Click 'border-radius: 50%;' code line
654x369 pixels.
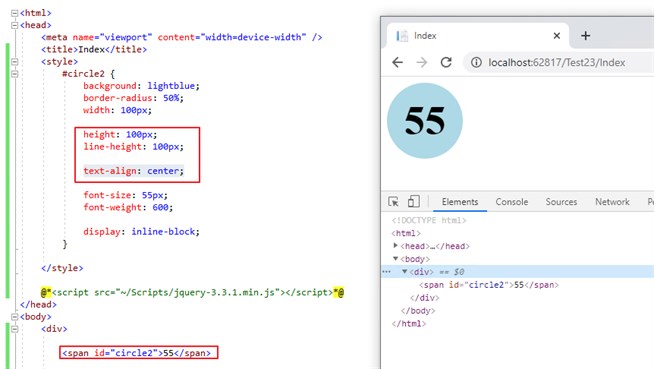[x=133, y=98]
